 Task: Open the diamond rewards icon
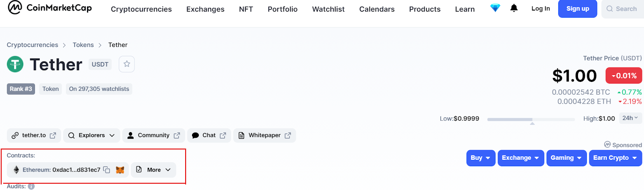pyautogui.click(x=495, y=8)
